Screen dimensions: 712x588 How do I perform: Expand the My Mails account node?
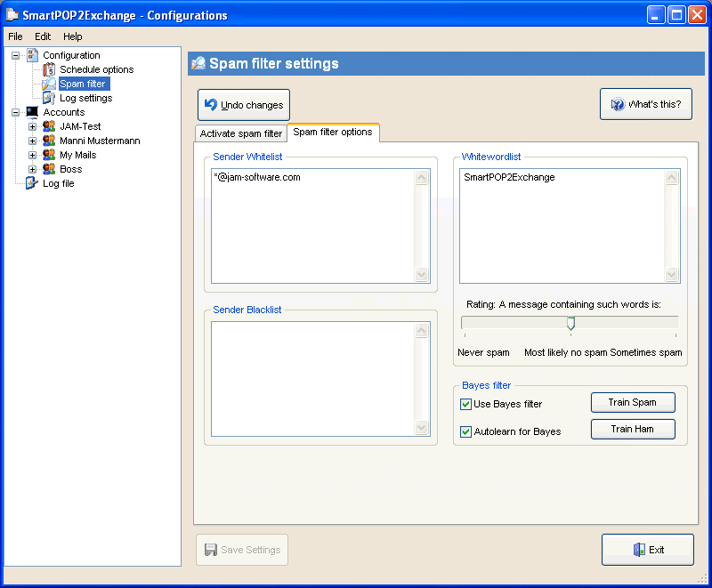[32, 155]
